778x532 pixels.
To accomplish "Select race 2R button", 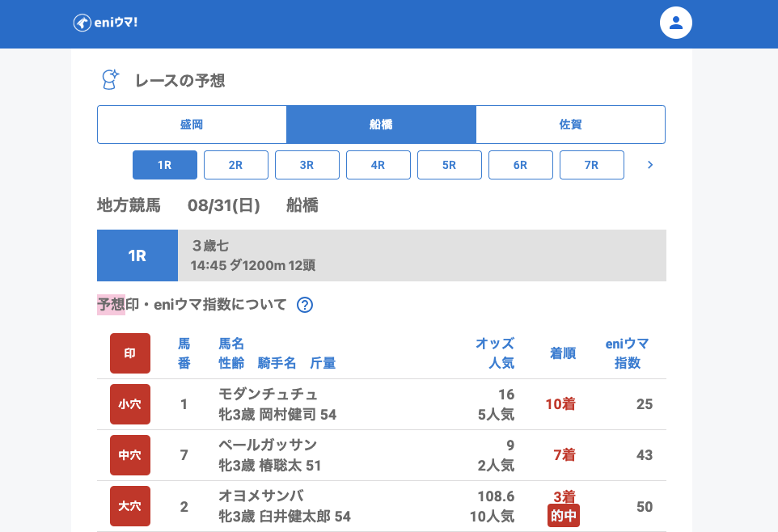I will pyautogui.click(x=236, y=165).
